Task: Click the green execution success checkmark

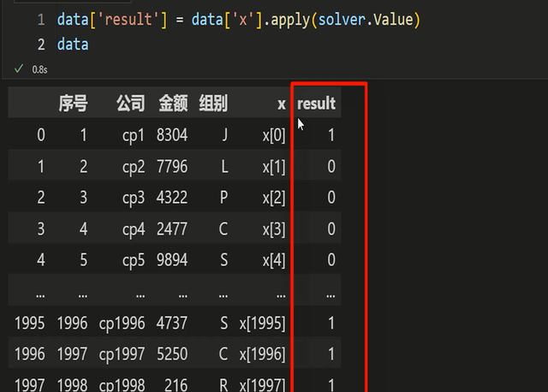Action: pos(19,68)
